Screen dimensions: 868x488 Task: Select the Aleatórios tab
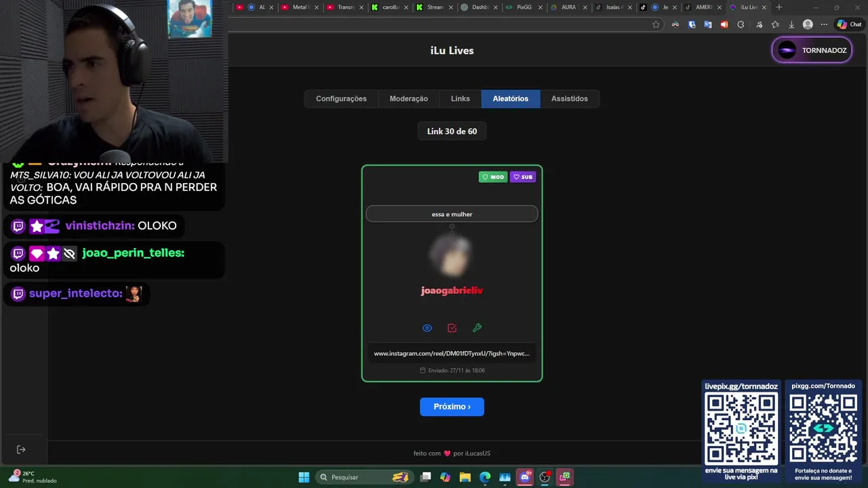511,99
